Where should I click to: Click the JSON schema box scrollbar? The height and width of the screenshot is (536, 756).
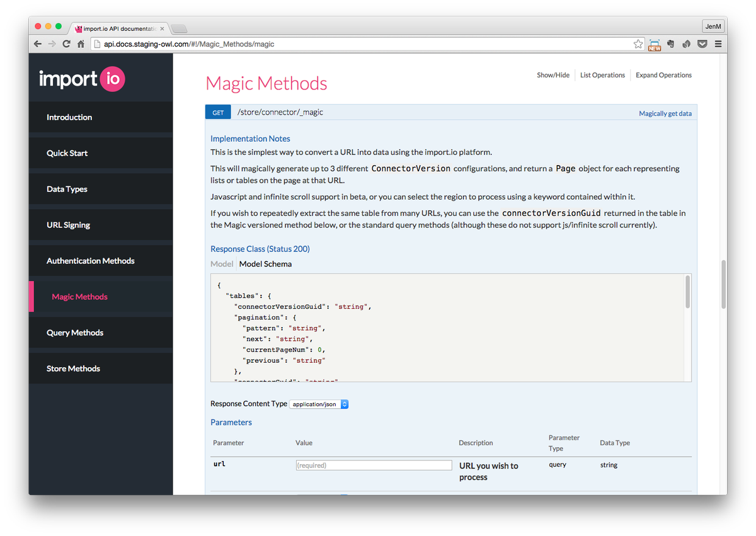click(687, 291)
